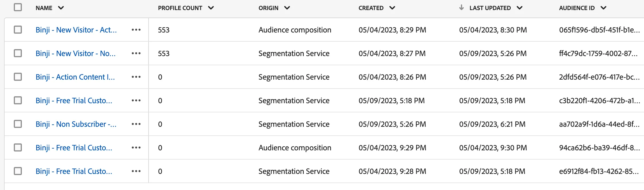Viewport: 644px width, 190px height.
Task: Click audience ID ff4c79dc-1759-4002-87...
Action: tap(598, 53)
